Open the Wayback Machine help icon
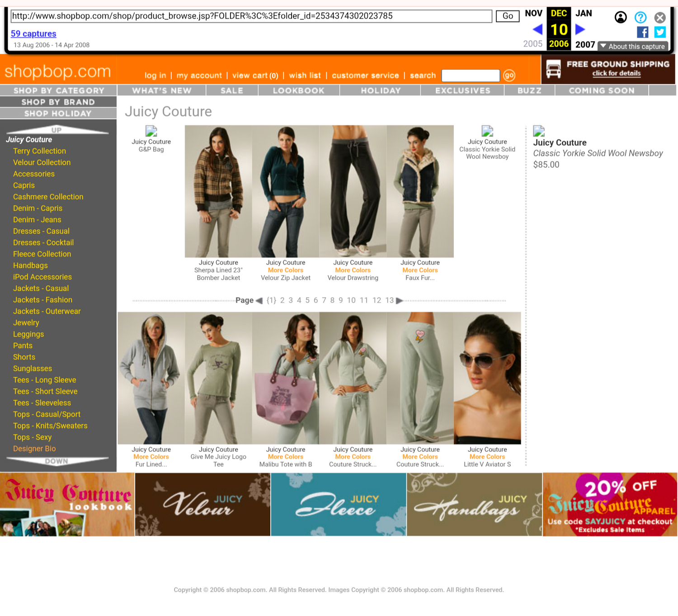The height and width of the screenshot is (616, 678). [x=640, y=17]
